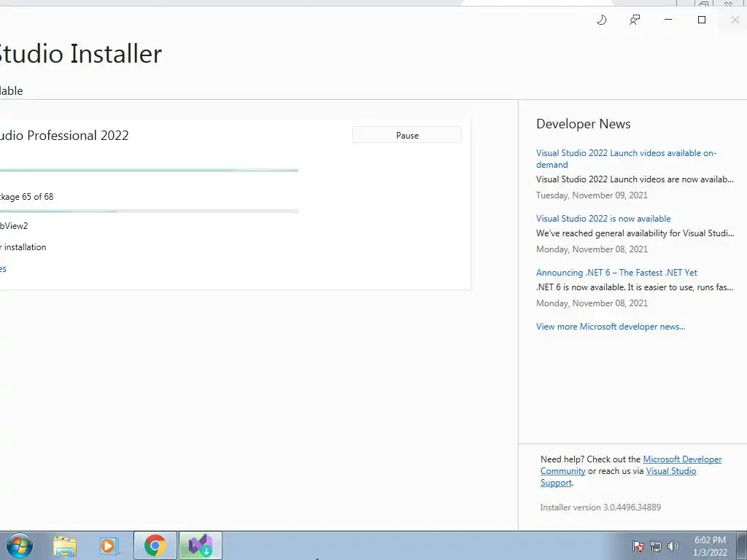Image resolution: width=747 pixels, height=560 pixels.
Task: View more Microsoft developer news
Action: click(611, 327)
